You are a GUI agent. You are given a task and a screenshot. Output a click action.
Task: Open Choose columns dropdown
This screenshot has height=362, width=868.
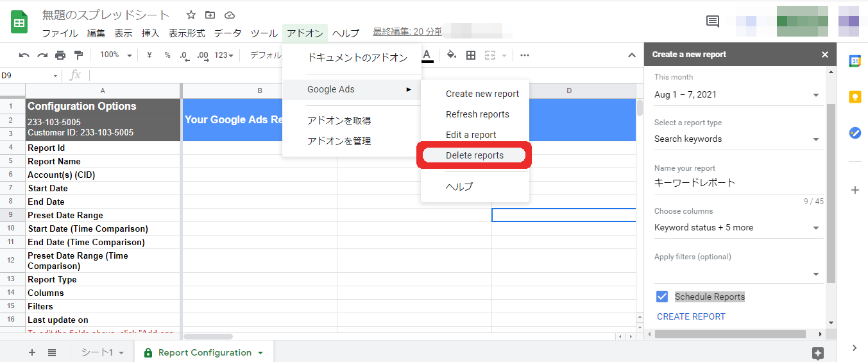click(x=738, y=228)
